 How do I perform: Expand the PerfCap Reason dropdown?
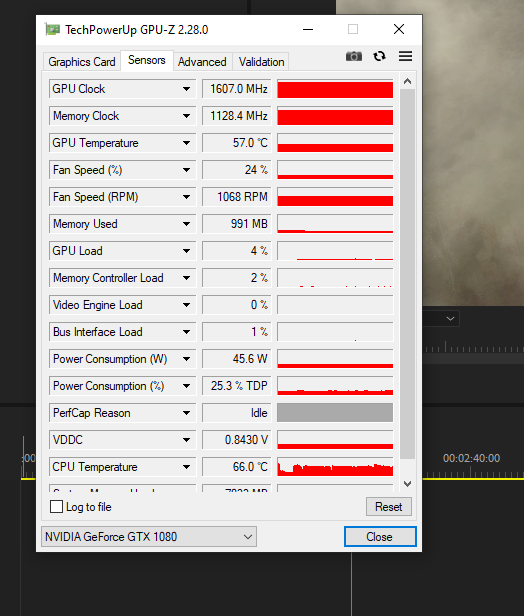[187, 413]
